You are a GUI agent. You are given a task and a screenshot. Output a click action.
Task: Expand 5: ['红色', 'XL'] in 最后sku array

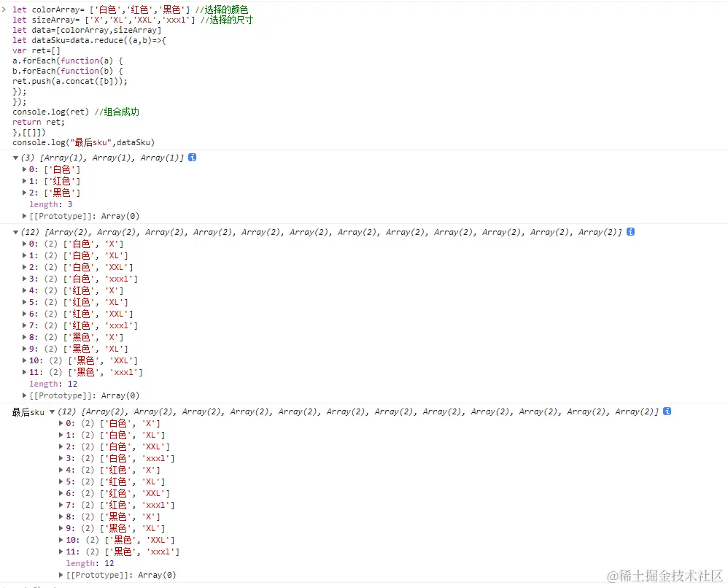click(x=61, y=481)
